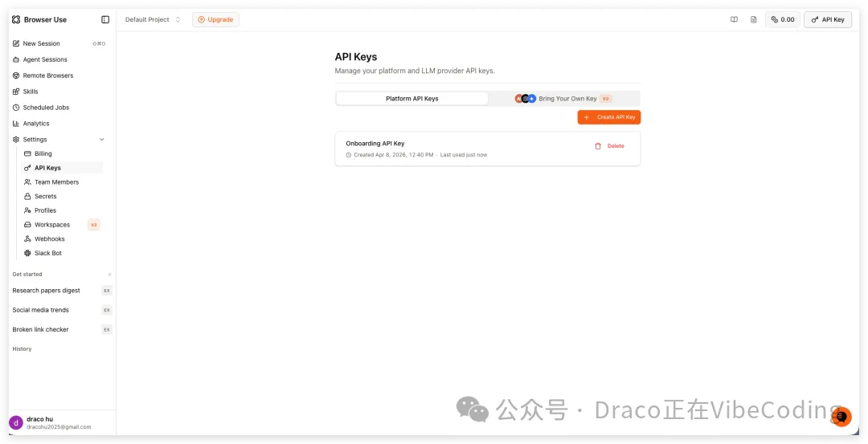Switch to Bring Your Own Key tab
The image size is (868, 444).
563,99
